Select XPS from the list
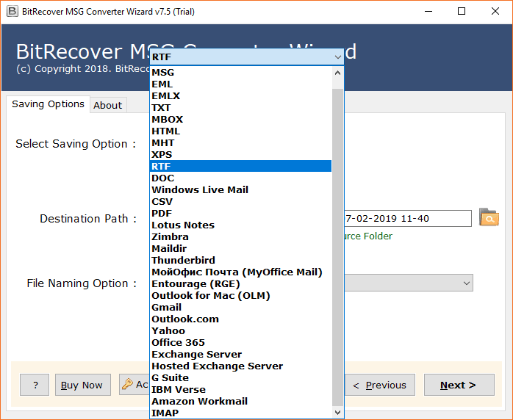Screen dimensions: 513x420 (x=240, y=155)
